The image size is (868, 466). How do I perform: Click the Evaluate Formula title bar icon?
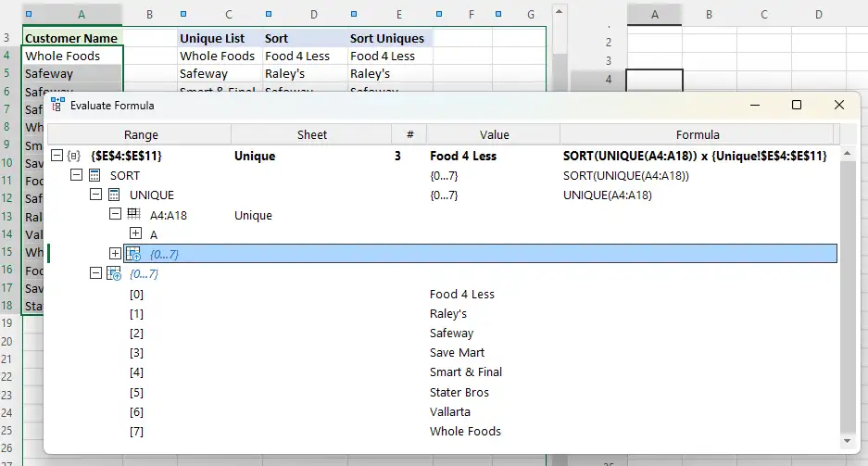[x=57, y=105]
